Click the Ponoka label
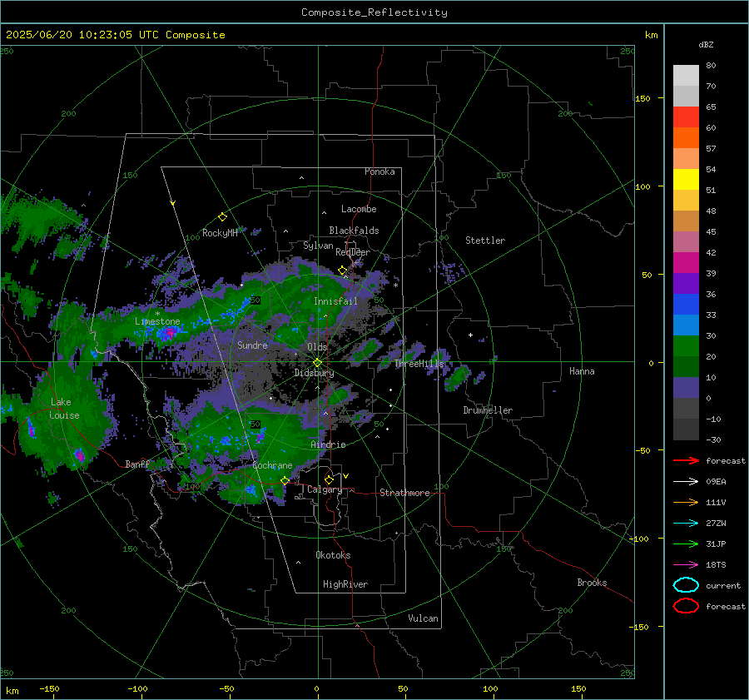Viewport: 749px width, 700px height. [379, 171]
